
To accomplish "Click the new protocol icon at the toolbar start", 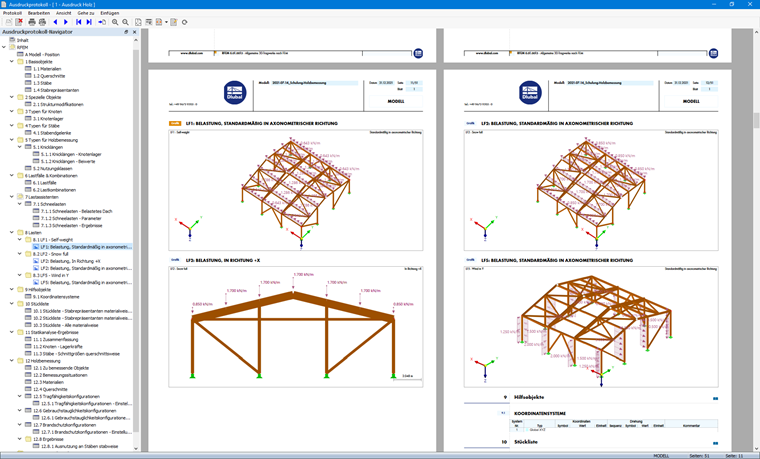I will pyautogui.click(x=9, y=22).
